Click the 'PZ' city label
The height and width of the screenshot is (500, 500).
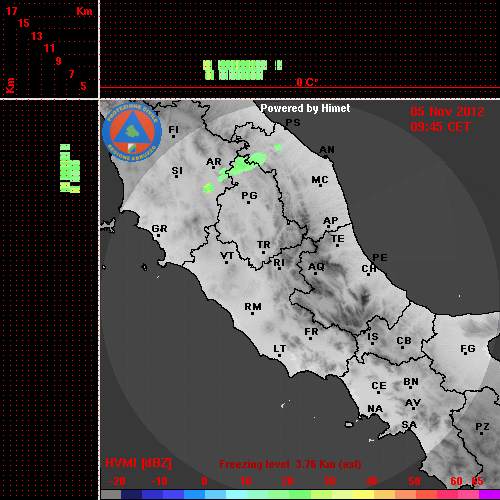tap(482, 427)
